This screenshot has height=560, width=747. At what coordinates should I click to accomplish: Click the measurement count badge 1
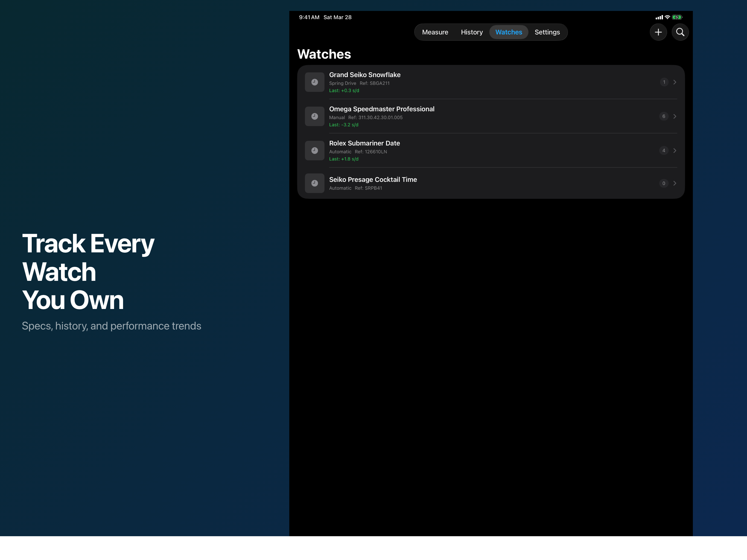coord(664,82)
